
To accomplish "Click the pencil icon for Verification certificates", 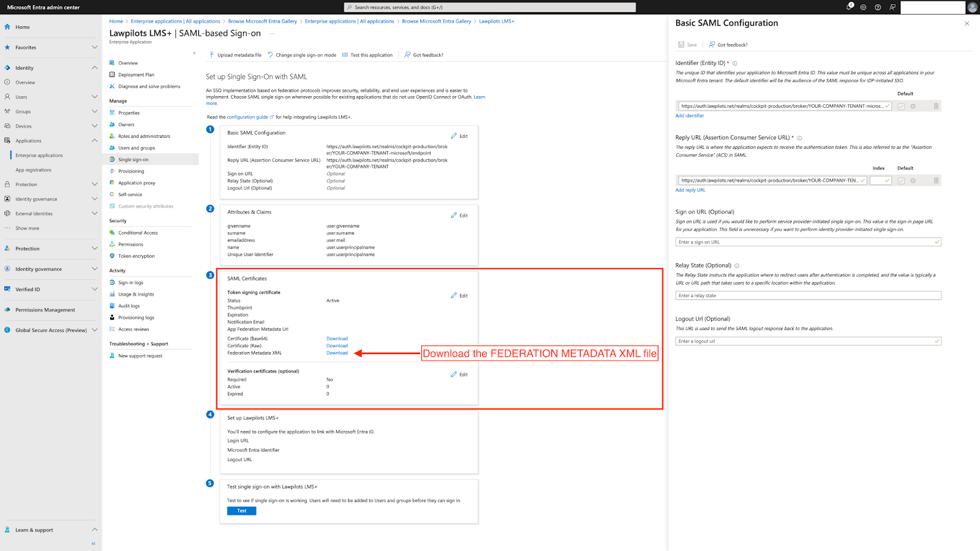I will point(454,374).
